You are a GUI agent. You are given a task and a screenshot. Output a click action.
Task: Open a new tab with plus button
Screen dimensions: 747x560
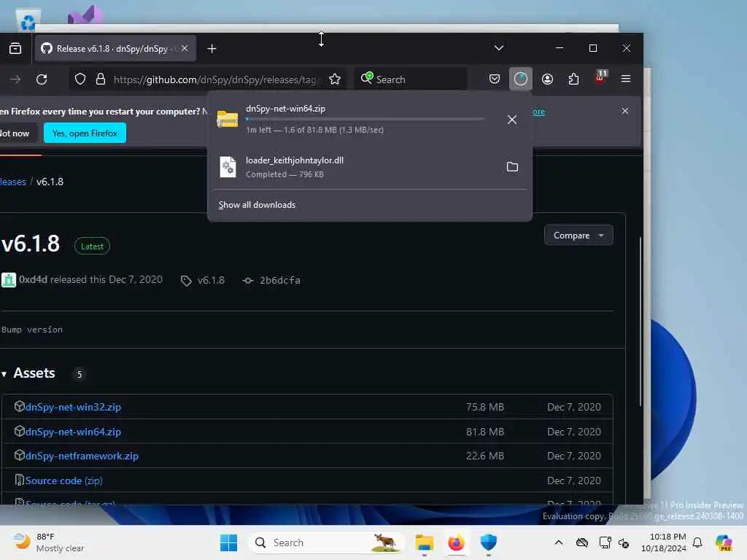(212, 49)
